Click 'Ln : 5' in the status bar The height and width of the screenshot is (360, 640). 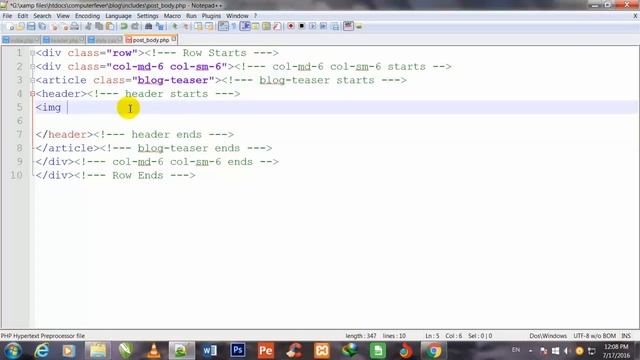coord(432,336)
